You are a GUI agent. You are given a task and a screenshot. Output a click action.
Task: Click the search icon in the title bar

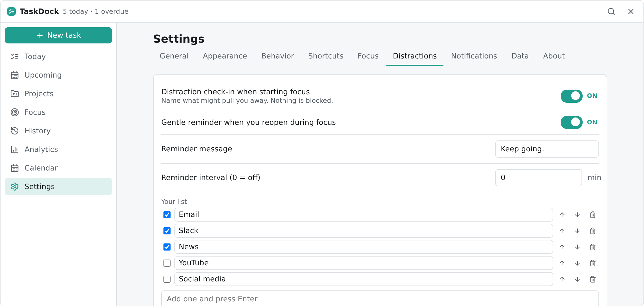tap(611, 11)
